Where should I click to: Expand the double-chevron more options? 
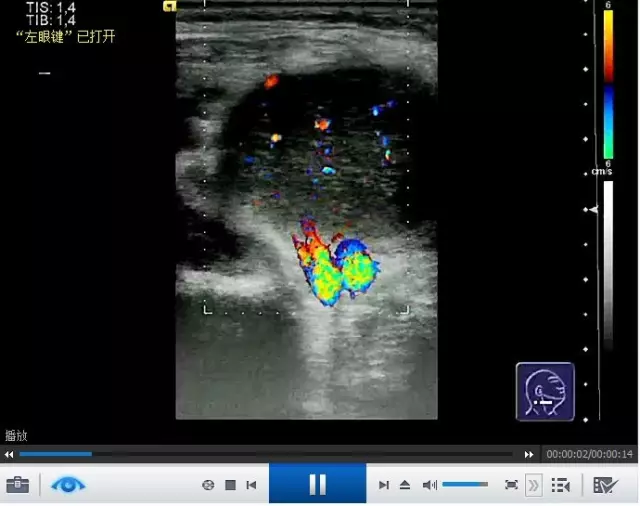tap(534, 485)
